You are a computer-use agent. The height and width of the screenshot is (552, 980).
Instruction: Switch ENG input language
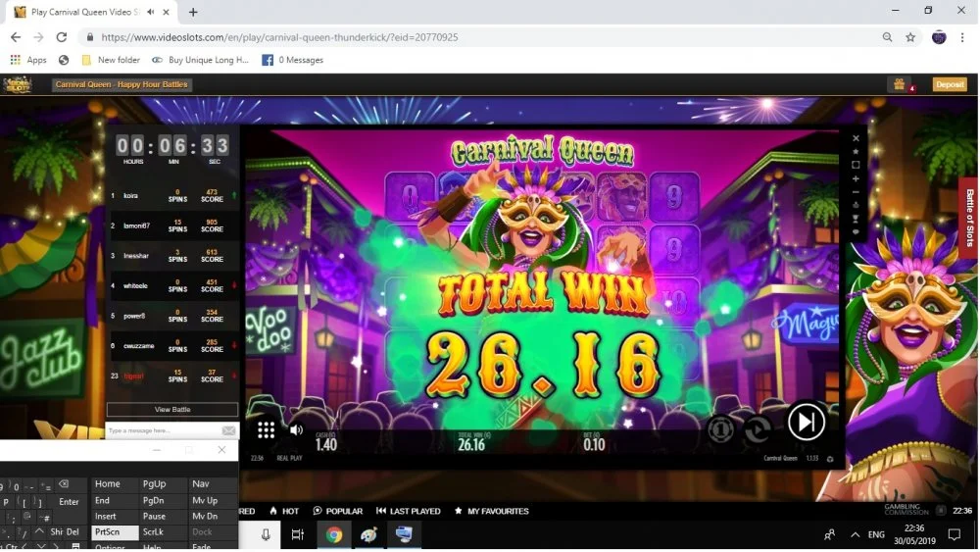point(876,534)
